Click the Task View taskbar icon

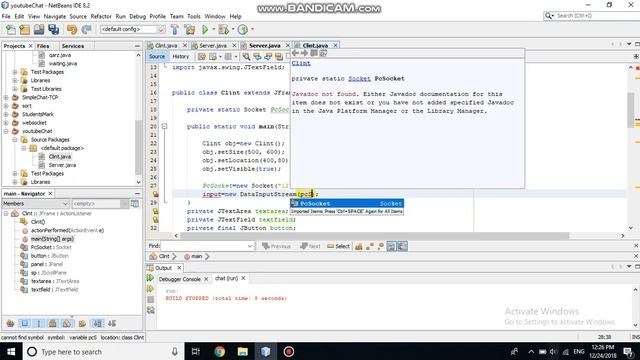coord(196,351)
